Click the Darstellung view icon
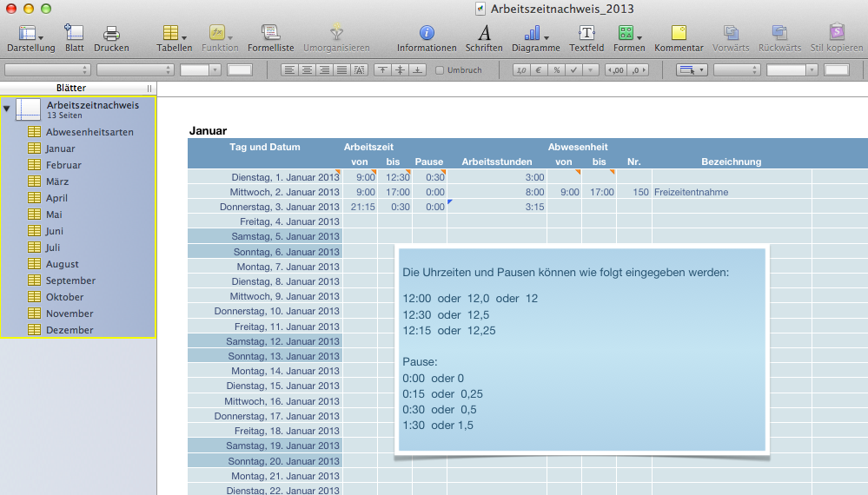This screenshot has width=868, height=495. click(30, 34)
